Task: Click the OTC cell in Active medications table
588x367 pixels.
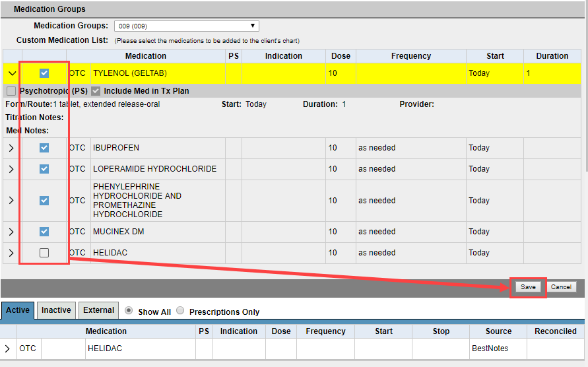Action: 28,349
